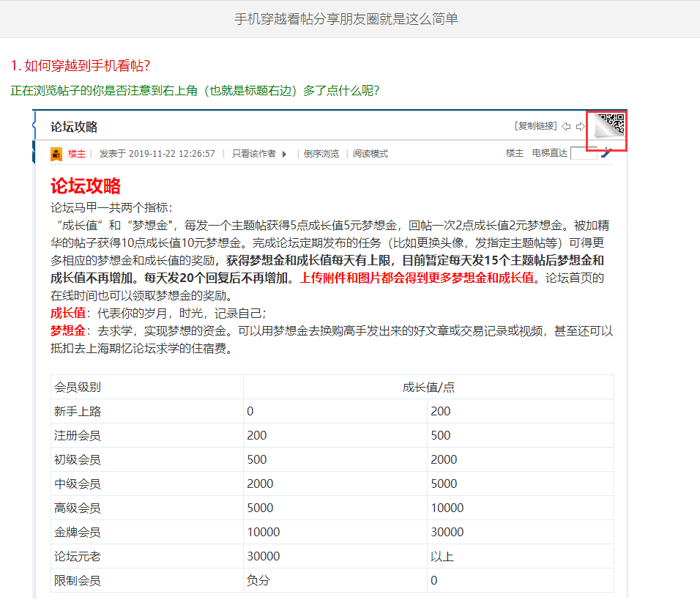Click 负分 in the 限制会员 row
Image resolution: width=700 pixels, height=600 pixels.
pyautogui.click(x=259, y=580)
